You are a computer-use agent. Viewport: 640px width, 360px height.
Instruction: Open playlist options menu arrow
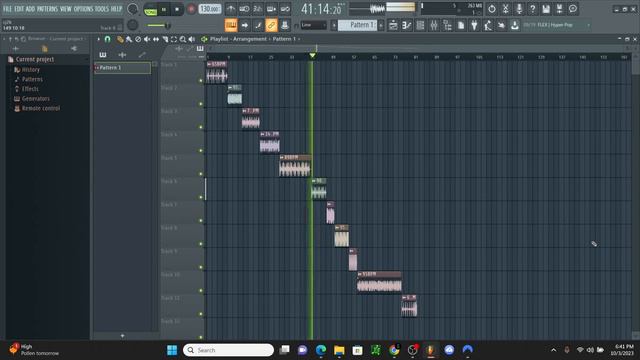pyautogui.click(x=98, y=39)
